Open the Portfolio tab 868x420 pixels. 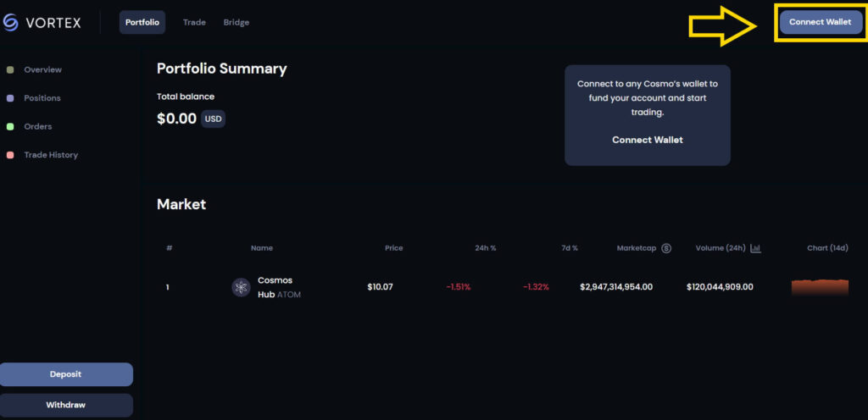pos(142,23)
